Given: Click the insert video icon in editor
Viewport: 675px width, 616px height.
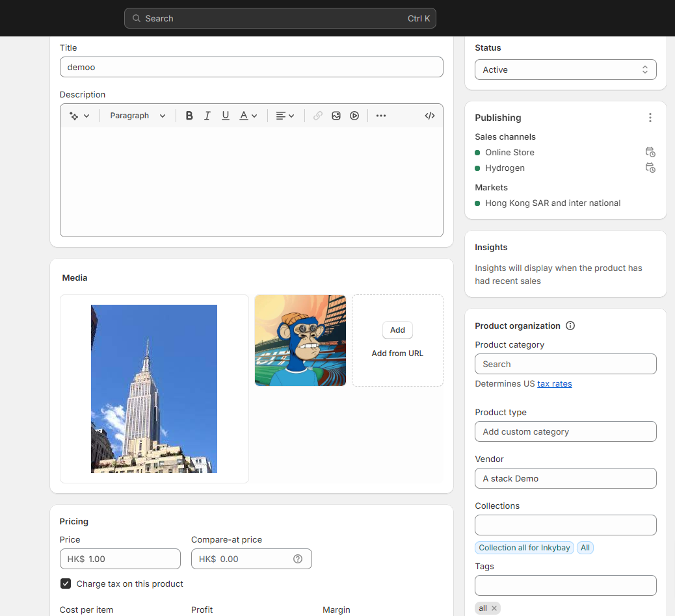Looking at the screenshot, I should [354, 116].
